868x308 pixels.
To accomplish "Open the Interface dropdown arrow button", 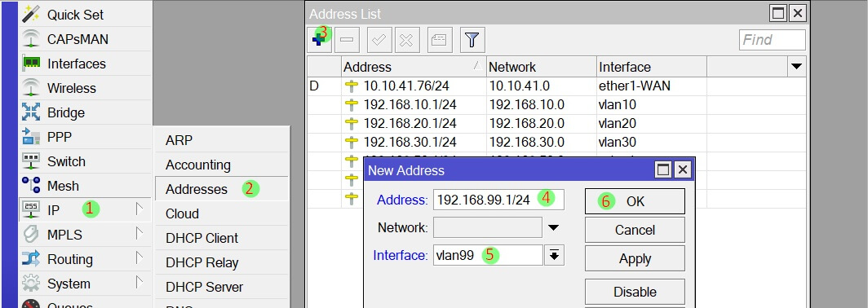I will click(x=554, y=255).
